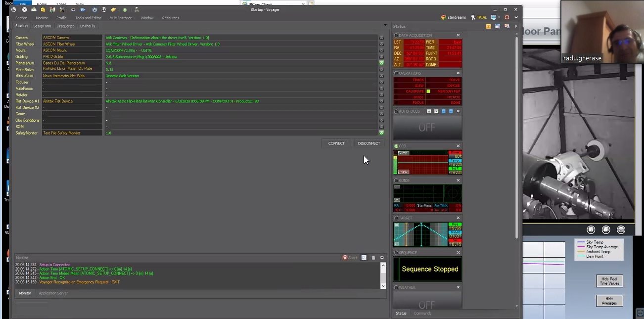
Task: Select ASCOM Camera driver field
Action: tap(73, 38)
